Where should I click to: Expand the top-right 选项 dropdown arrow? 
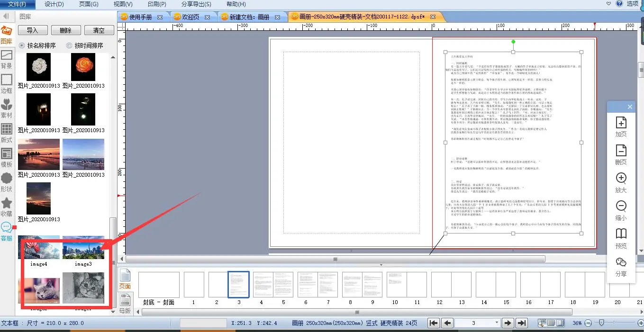coord(609,4)
